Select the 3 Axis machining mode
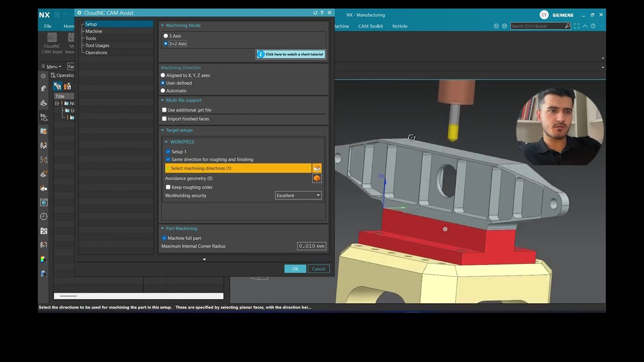Image resolution: width=644 pixels, height=362 pixels. tap(166, 36)
